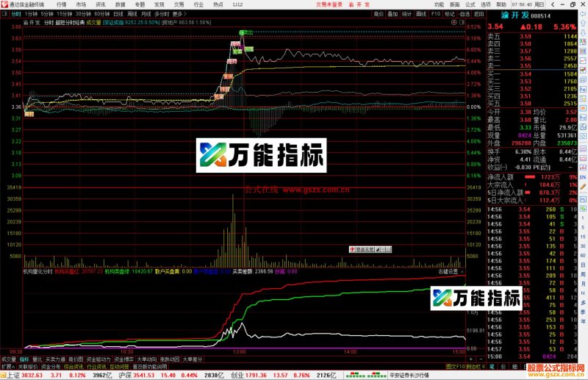588x380 pixels.
Task: Select the 量比 indicator tab
Action: pyautogui.click(x=37, y=359)
